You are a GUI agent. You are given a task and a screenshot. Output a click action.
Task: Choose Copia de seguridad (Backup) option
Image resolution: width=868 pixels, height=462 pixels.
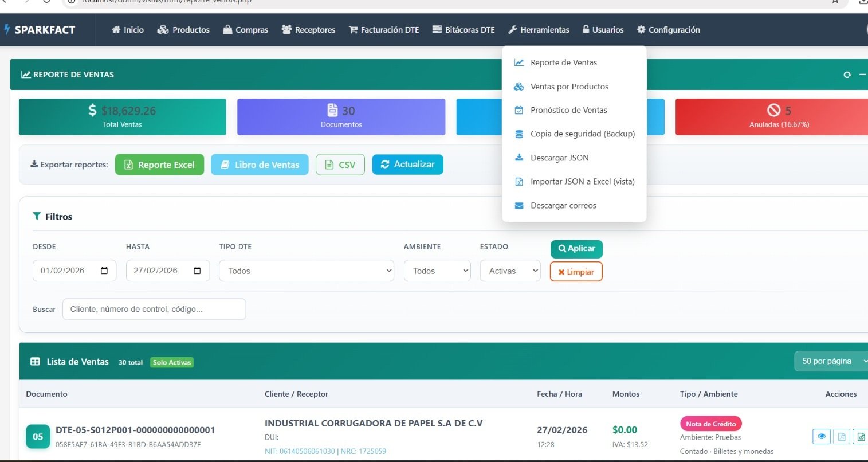tap(582, 134)
